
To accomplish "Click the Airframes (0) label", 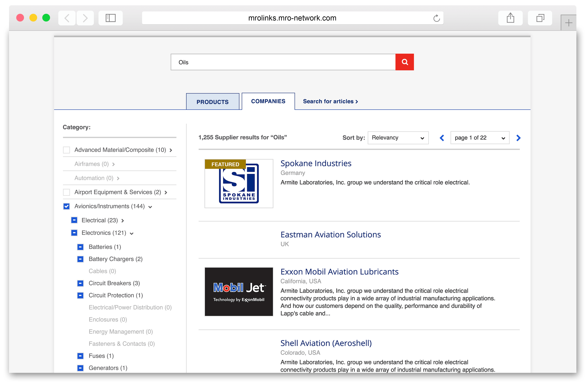I will [91, 164].
